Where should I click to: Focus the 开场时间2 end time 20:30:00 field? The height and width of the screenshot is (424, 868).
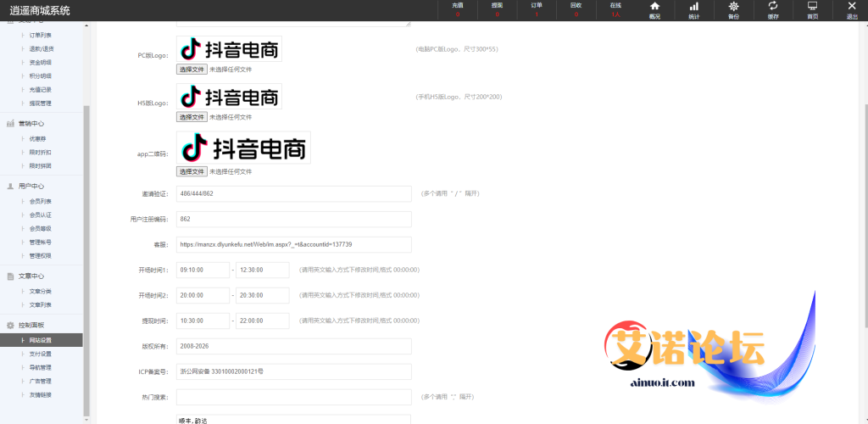tap(263, 296)
